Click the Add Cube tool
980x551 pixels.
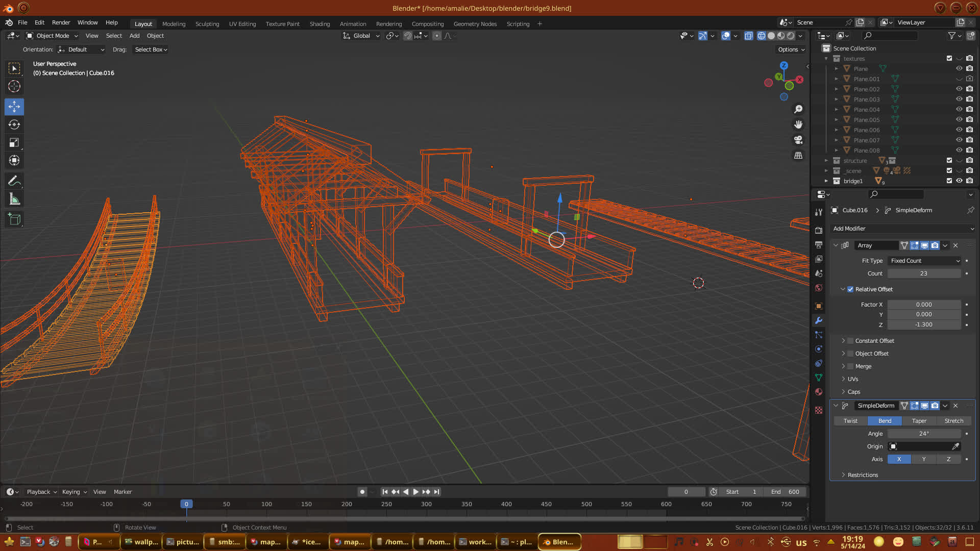point(14,220)
